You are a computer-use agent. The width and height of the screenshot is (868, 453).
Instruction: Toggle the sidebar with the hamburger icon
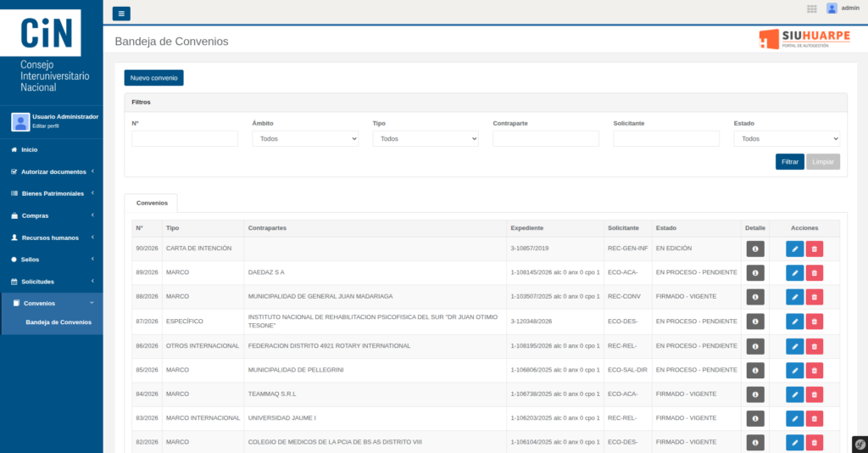pyautogui.click(x=121, y=14)
